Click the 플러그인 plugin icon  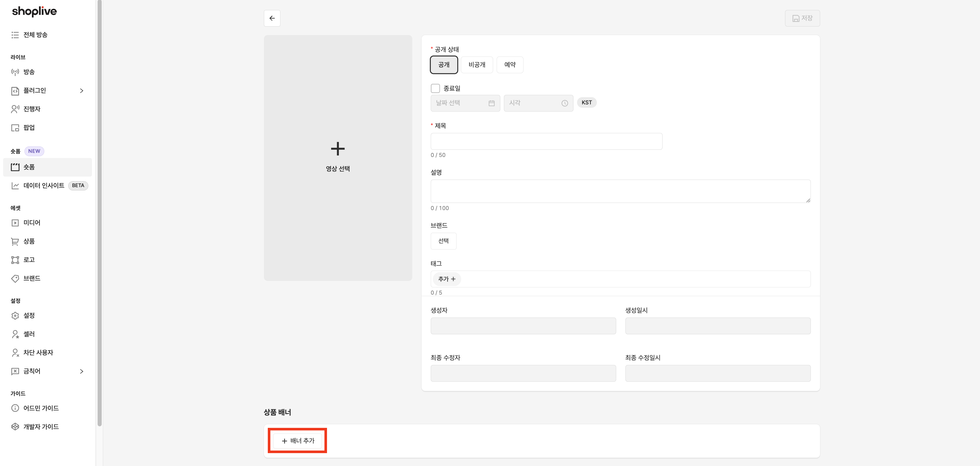[x=15, y=91]
